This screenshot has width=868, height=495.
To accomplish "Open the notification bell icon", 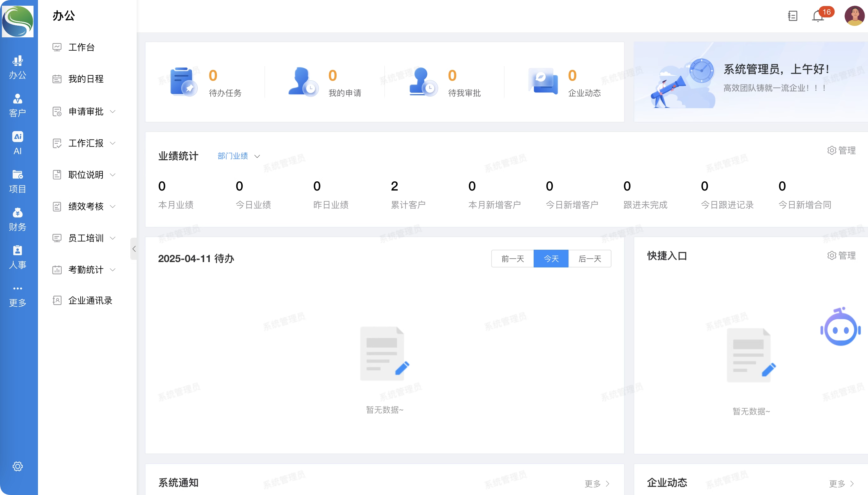I will coord(818,16).
